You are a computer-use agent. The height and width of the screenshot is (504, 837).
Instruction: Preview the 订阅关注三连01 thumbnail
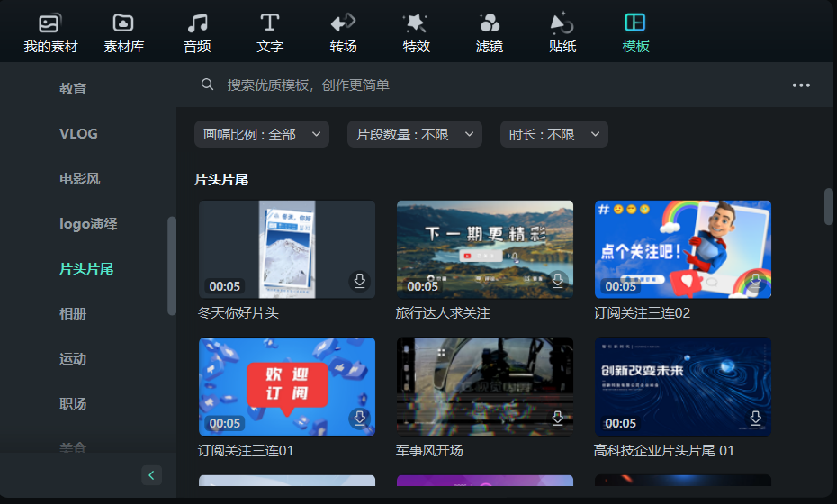click(287, 386)
